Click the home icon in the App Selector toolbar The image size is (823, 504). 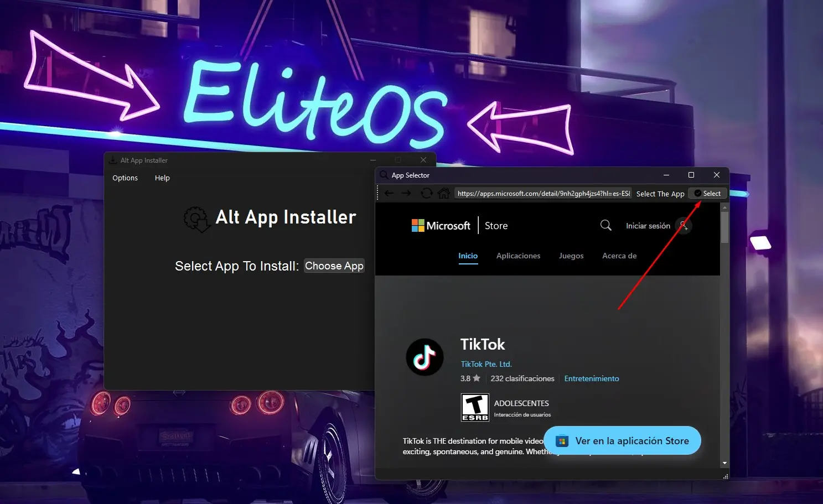pyautogui.click(x=443, y=193)
